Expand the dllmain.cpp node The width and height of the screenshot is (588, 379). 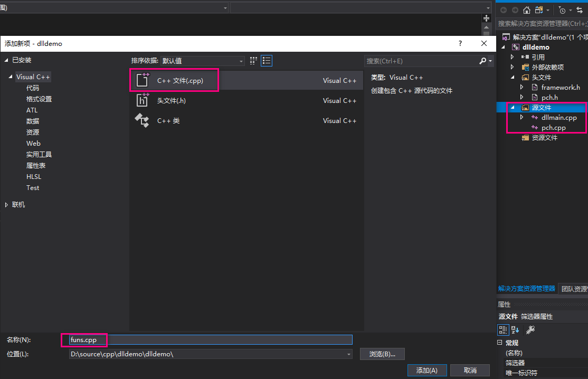tap(521, 117)
